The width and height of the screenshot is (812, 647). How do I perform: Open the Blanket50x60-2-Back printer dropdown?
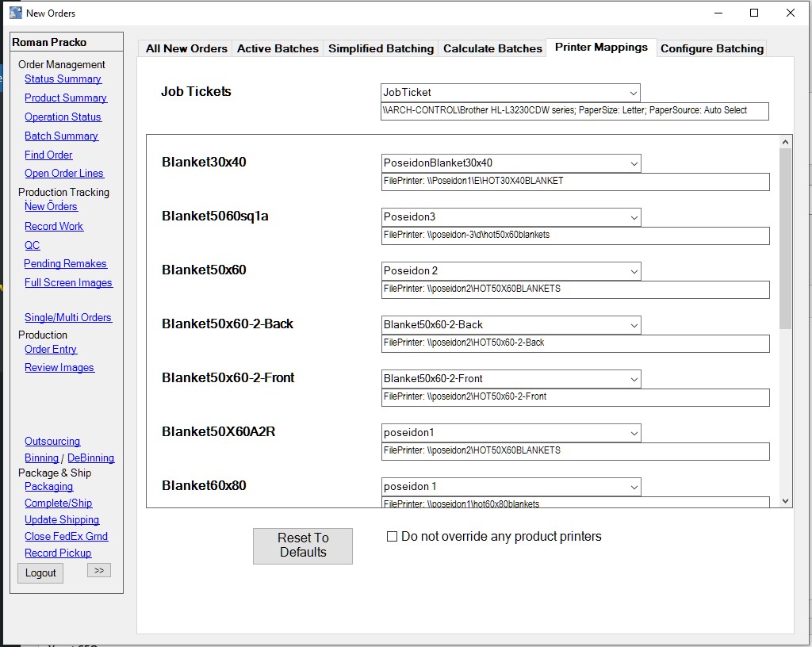tap(634, 325)
